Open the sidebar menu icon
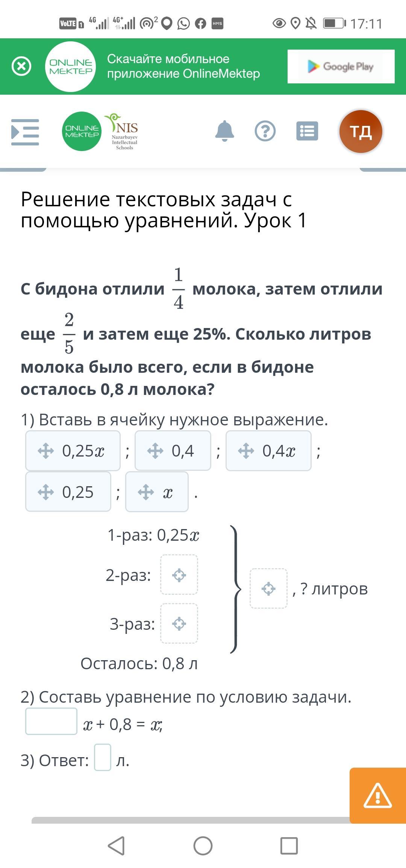 pos(25,132)
